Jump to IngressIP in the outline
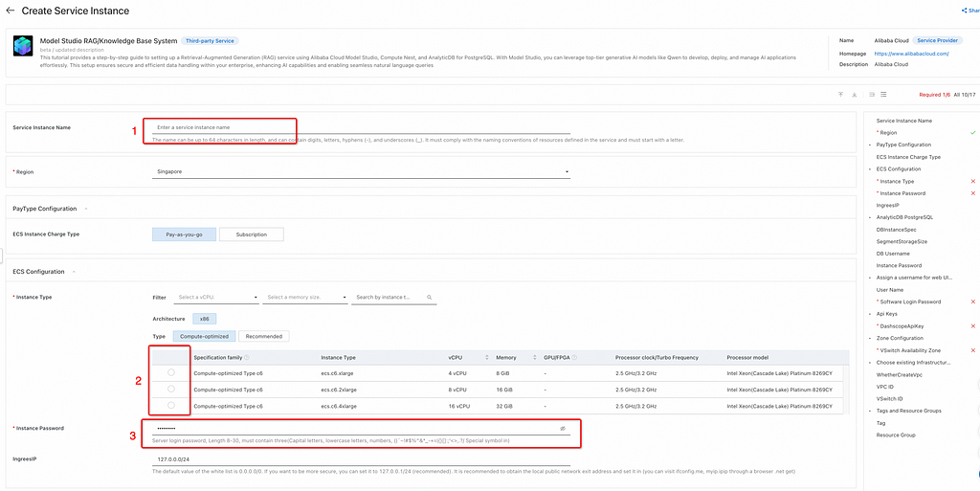The height and width of the screenshot is (491, 980). point(887,205)
